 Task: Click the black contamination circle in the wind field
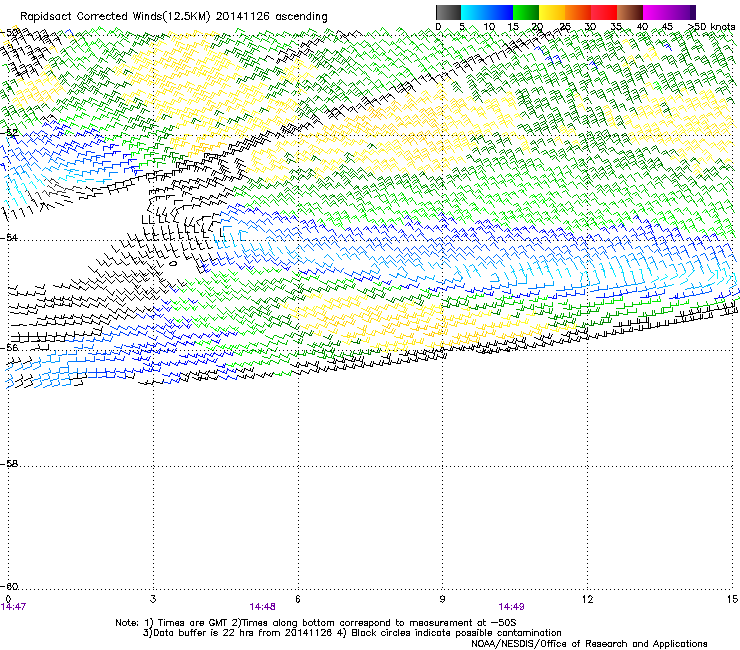pos(173,263)
